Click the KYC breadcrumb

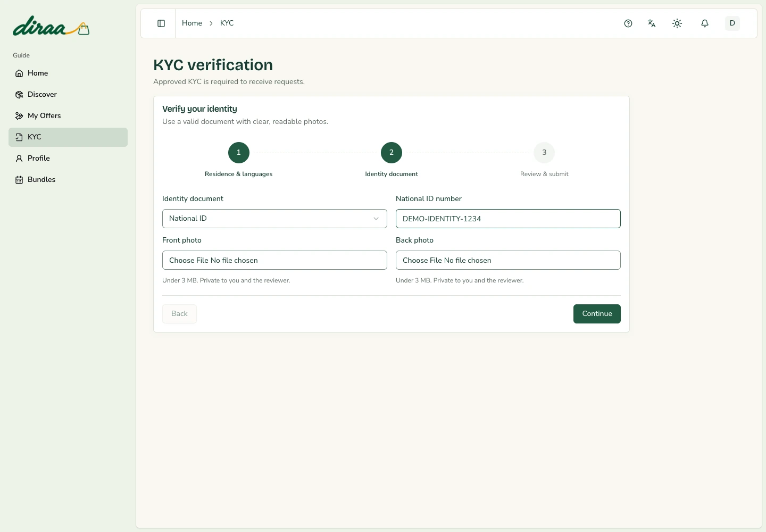(x=227, y=23)
